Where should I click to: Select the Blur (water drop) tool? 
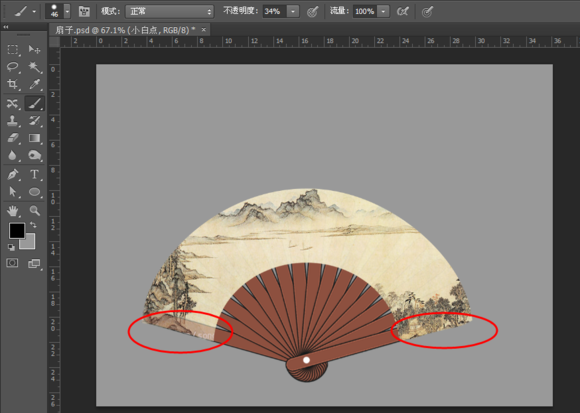pos(13,155)
